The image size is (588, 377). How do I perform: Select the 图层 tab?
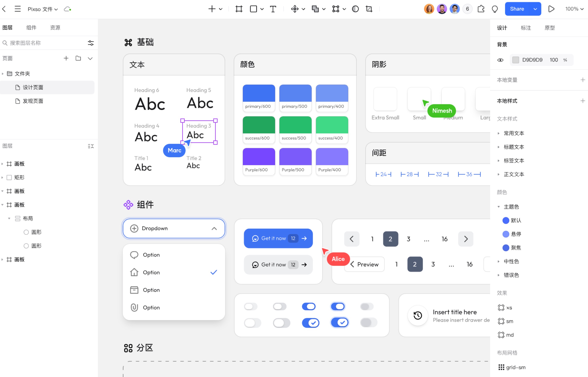point(7,28)
